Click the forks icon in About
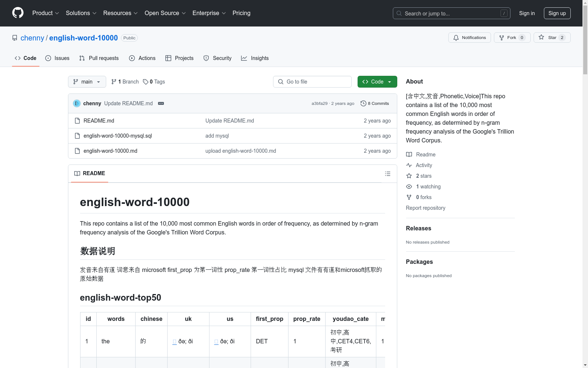 pyautogui.click(x=409, y=197)
